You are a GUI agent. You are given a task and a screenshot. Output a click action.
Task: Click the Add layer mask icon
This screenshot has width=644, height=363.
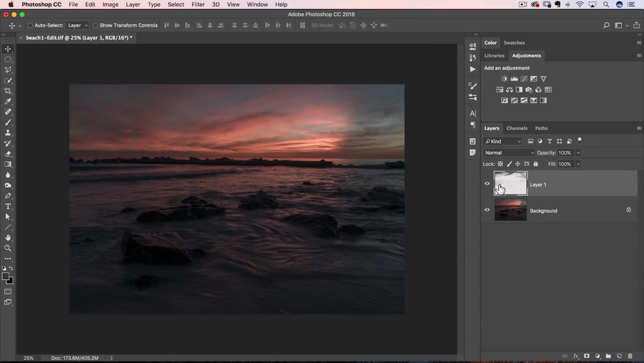coord(587,356)
